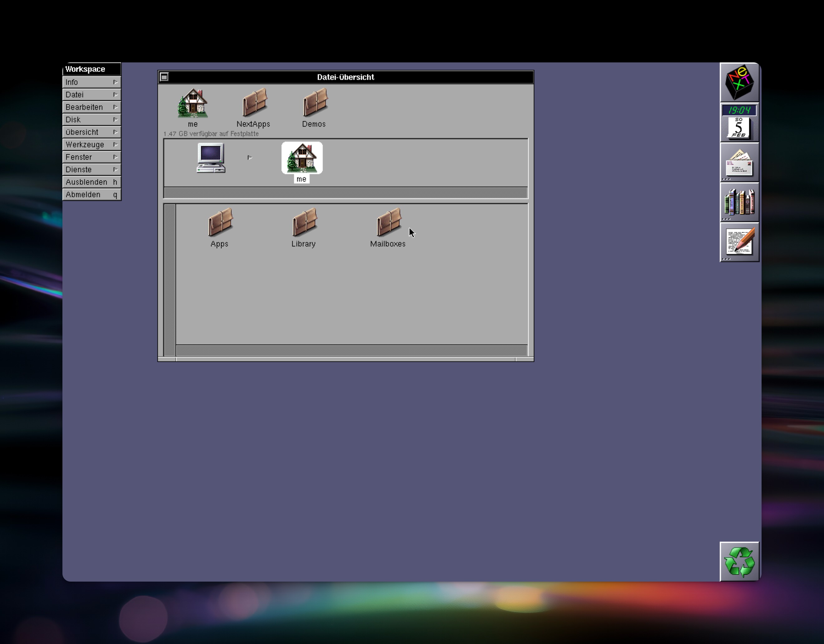Open the Bearbeiten menu
Viewport: 824px width, 644px height.
coord(92,107)
